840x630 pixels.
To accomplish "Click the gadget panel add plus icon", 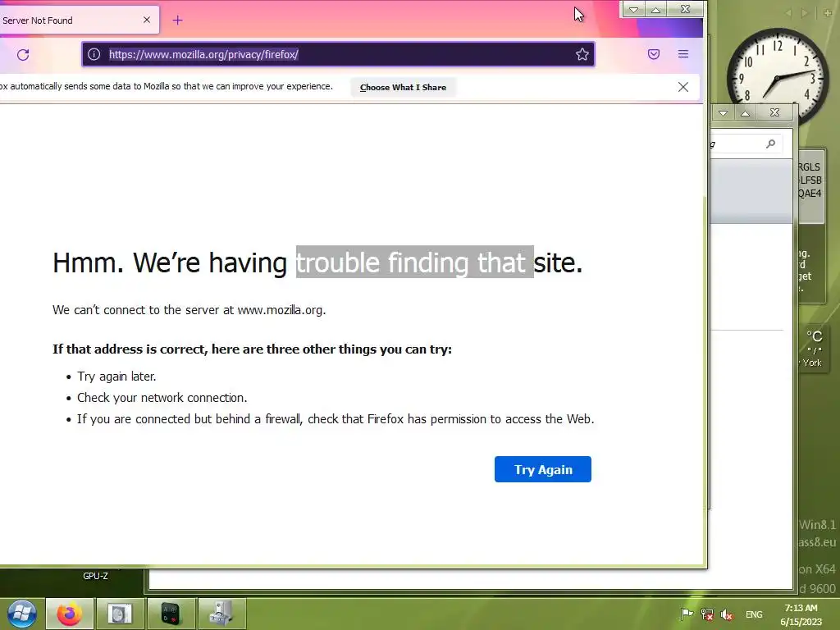I will tap(828, 12).
